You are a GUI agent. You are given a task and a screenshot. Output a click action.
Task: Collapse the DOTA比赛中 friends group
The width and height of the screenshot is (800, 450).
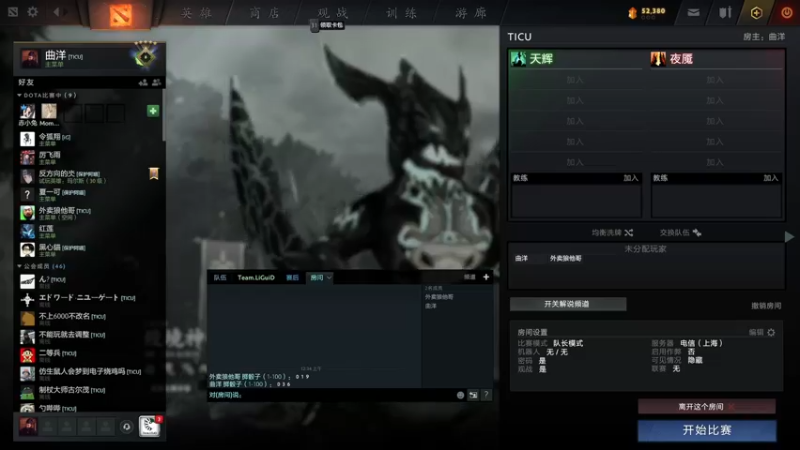[19, 95]
